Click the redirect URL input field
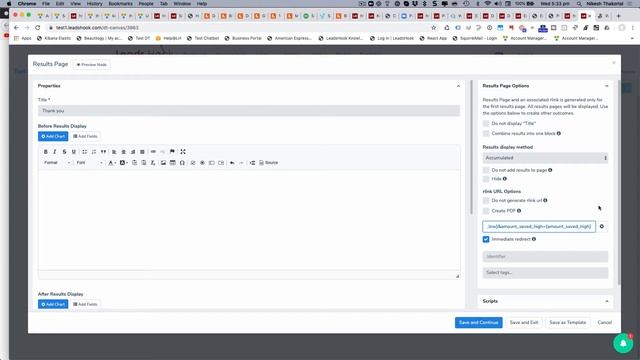Image resolution: width=640 pixels, height=360 pixels. tap(539, 227)
